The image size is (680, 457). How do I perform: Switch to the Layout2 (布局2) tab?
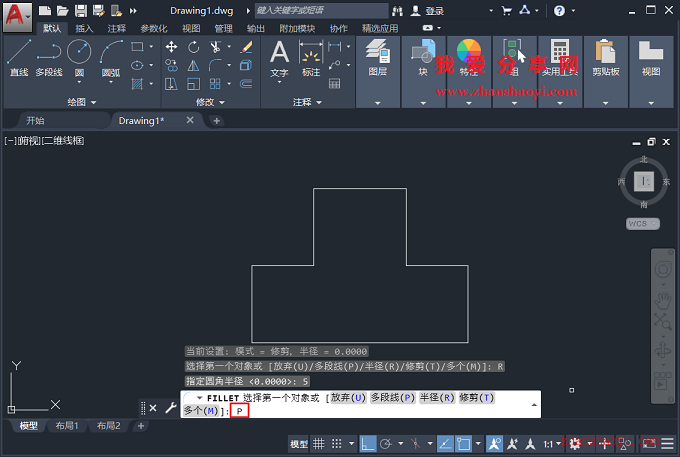[x=108, y=426]
